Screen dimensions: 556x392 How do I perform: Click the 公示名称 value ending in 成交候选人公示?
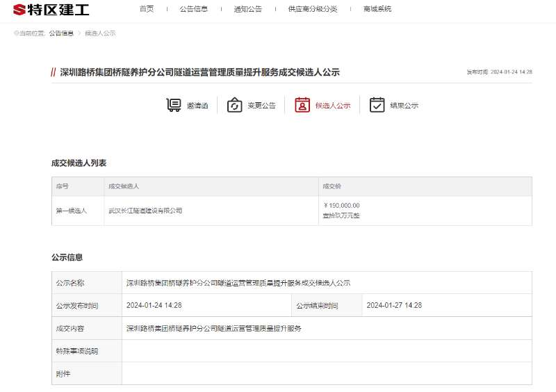pyautogui.click(x=238, y=283)
